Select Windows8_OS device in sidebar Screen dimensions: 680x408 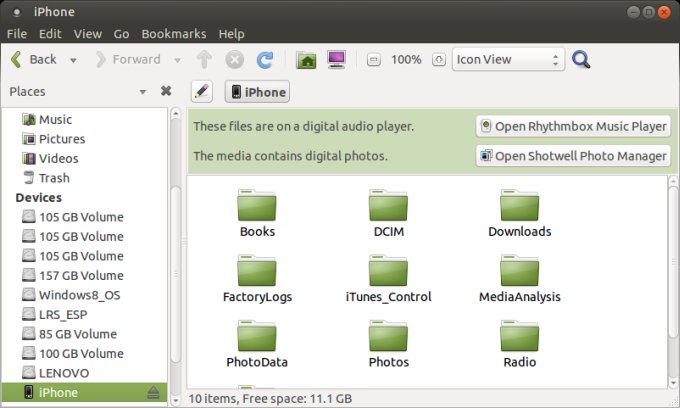pyautogui.click(x=79, y=295)
